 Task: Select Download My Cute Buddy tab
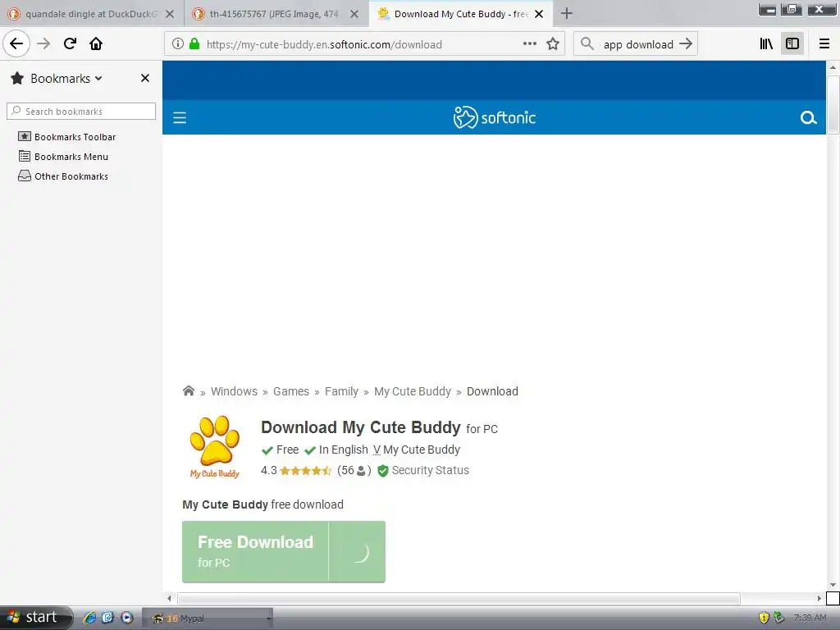[x=461, y=14]
